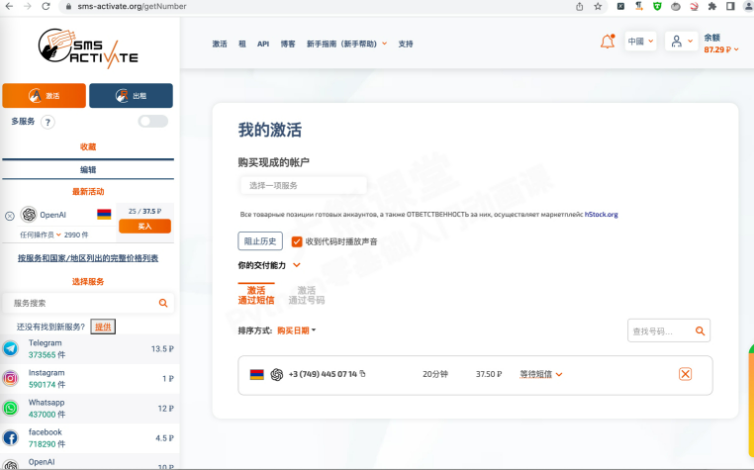
Task: Bookmark page with the star icon
Action: click(598, 6)
